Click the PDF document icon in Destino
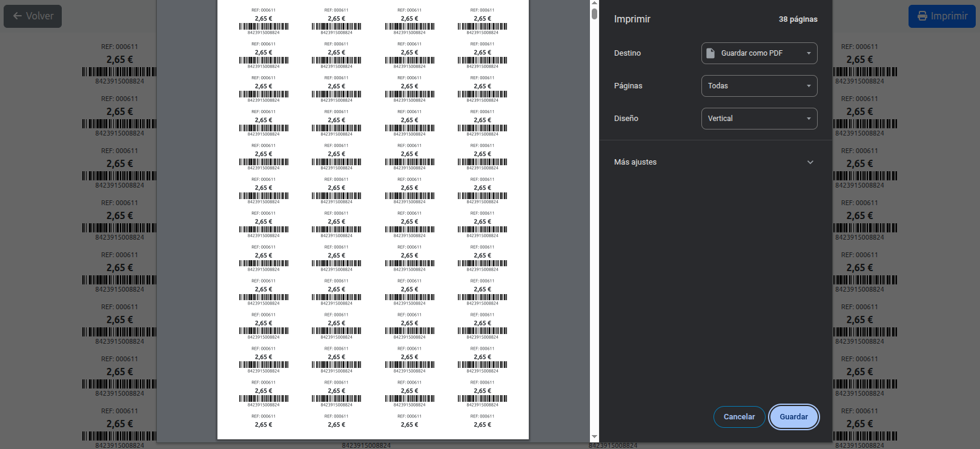Viewport: 980px width, 449px height. (x=710, y=53)
